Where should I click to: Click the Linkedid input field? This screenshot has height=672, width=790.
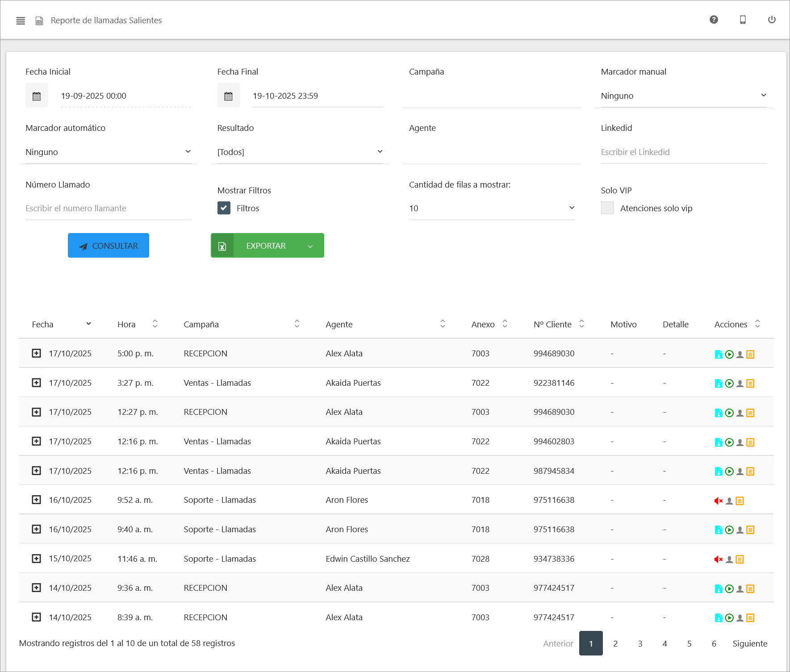[683, 152]
